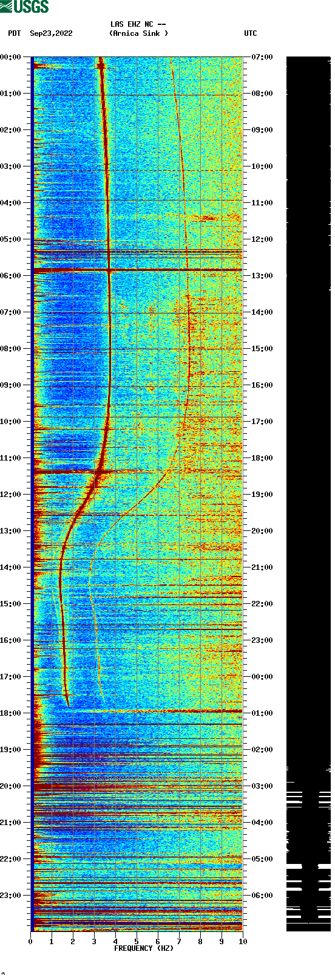Click the 20:00 PDT time label

[x=10, y=786]
